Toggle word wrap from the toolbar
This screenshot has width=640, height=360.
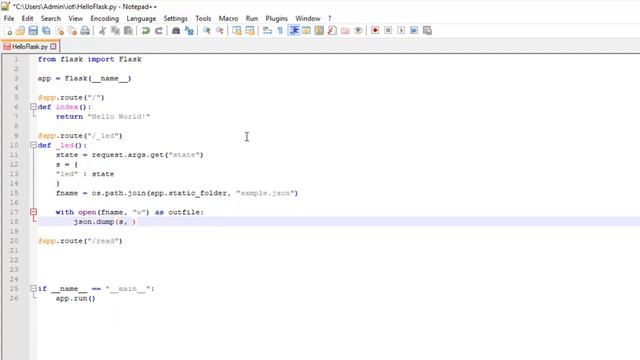pos(267,31)
